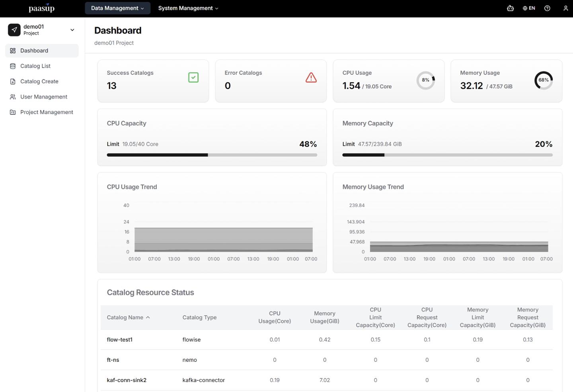The height and width of the screenshot is (392, 573).
Task: Click the 7.02 memory usage value
Action: 325,380
